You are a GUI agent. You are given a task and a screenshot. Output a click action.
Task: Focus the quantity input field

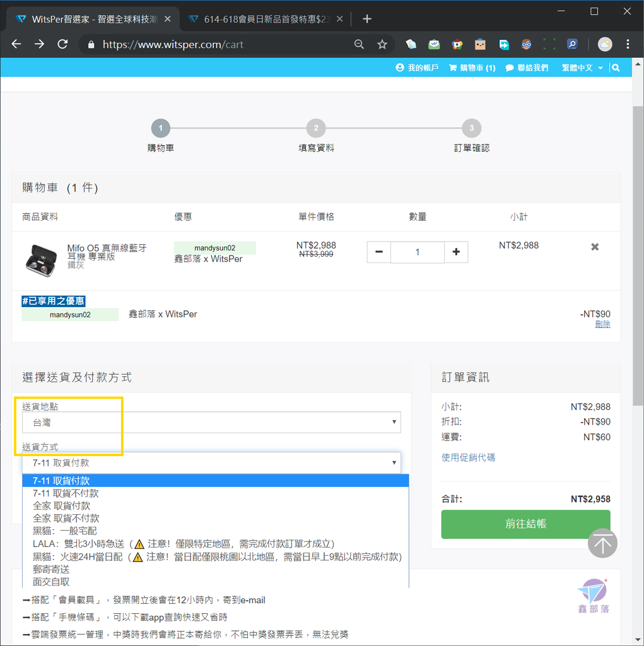tap(418, 252)
